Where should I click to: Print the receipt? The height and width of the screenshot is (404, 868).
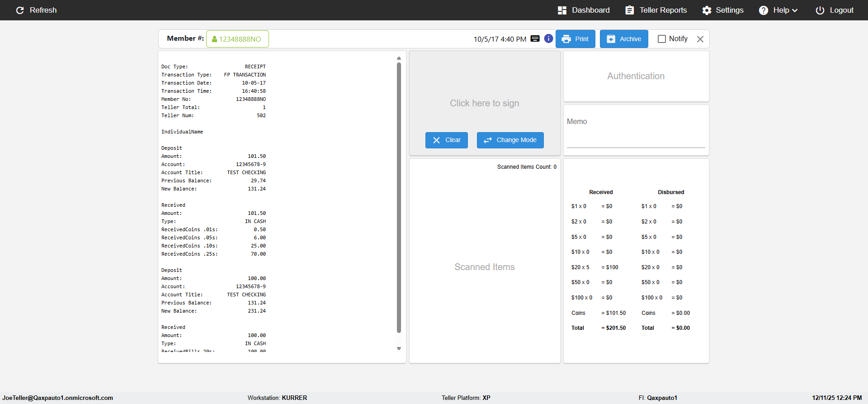(x=575, y=39)
